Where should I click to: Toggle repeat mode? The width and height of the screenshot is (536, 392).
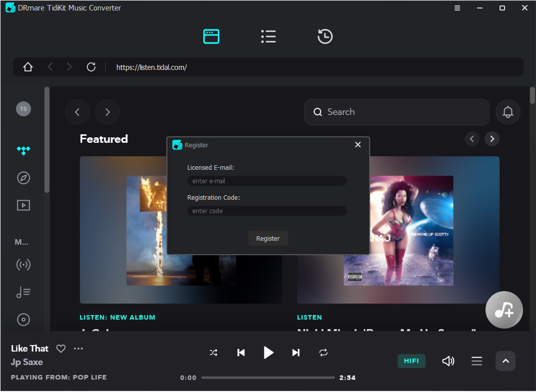323,353
